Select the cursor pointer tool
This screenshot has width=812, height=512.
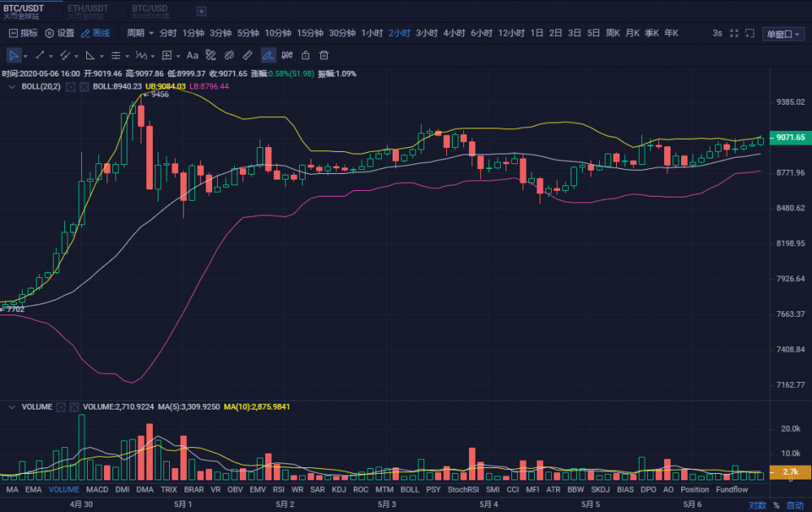pos(14,55)
